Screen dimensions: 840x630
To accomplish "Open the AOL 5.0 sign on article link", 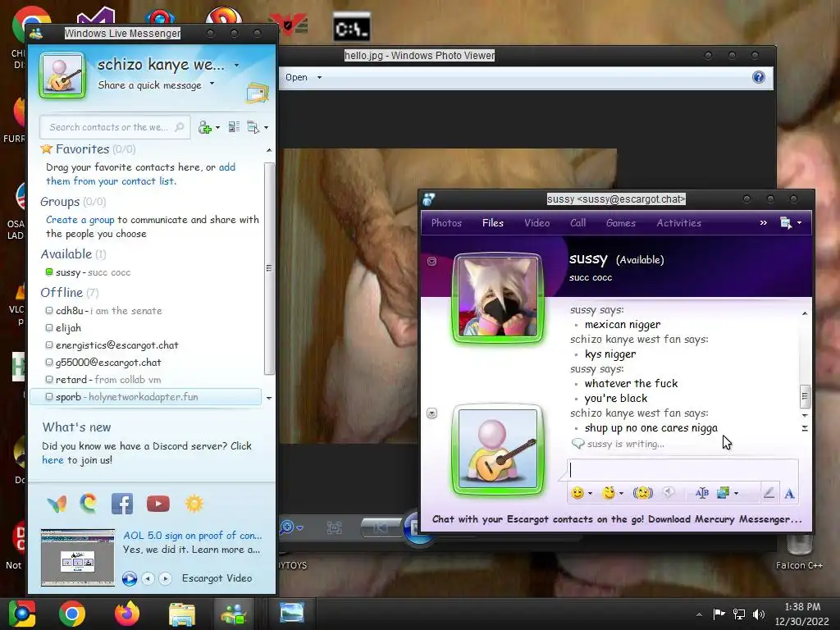I will (192, 535).
